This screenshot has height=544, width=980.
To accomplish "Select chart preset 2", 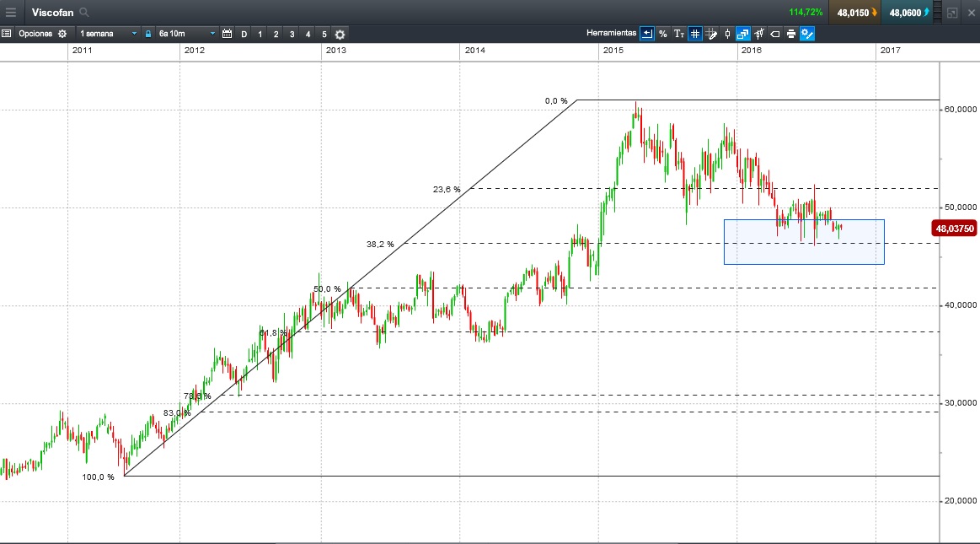I will point(276,35).
